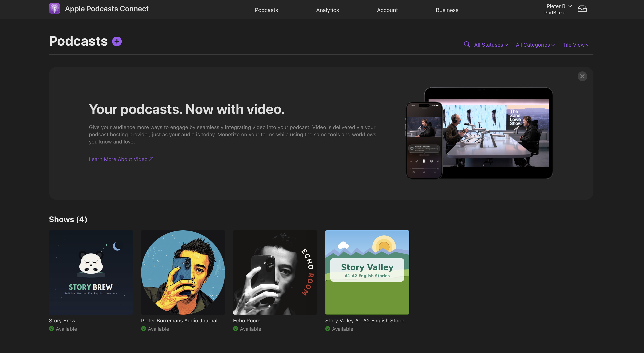Open the Story Valley artwork thumbnail
The image size is (644, 353).
pos(367,272)
